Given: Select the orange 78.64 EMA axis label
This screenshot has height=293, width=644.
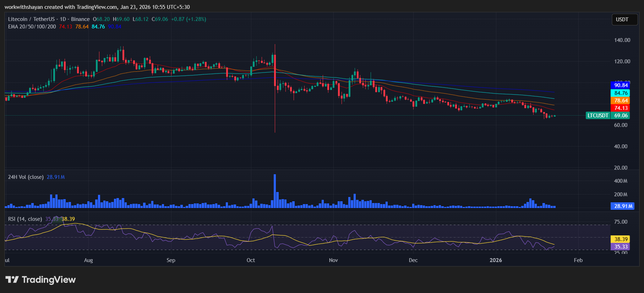Looking at the screenshot, I should tap(621, 101).
